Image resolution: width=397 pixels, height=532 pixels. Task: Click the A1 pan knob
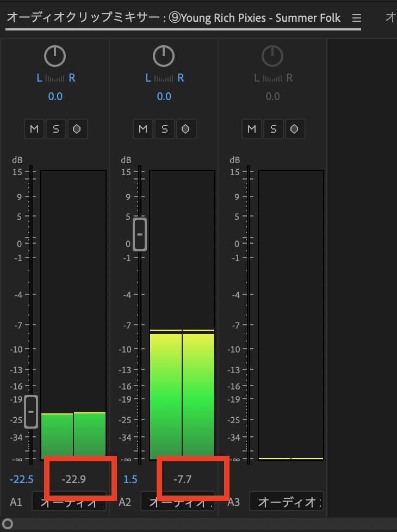55,55
